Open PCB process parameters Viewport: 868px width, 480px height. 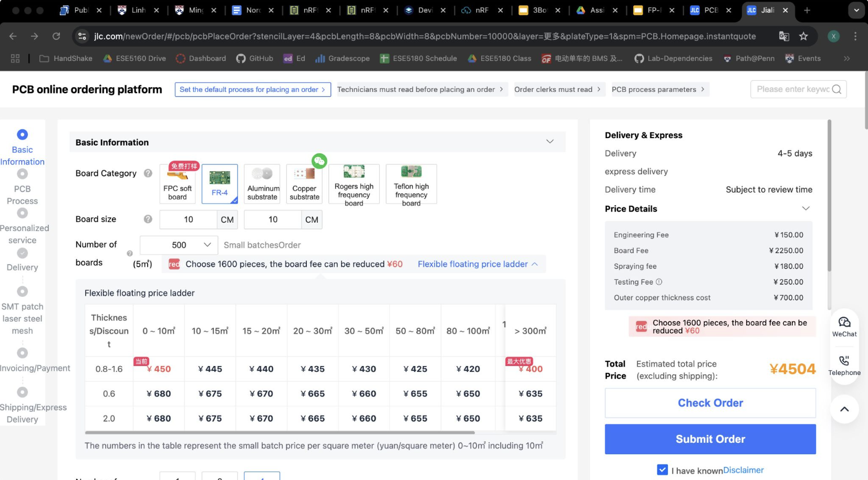(x=658, y=89)
